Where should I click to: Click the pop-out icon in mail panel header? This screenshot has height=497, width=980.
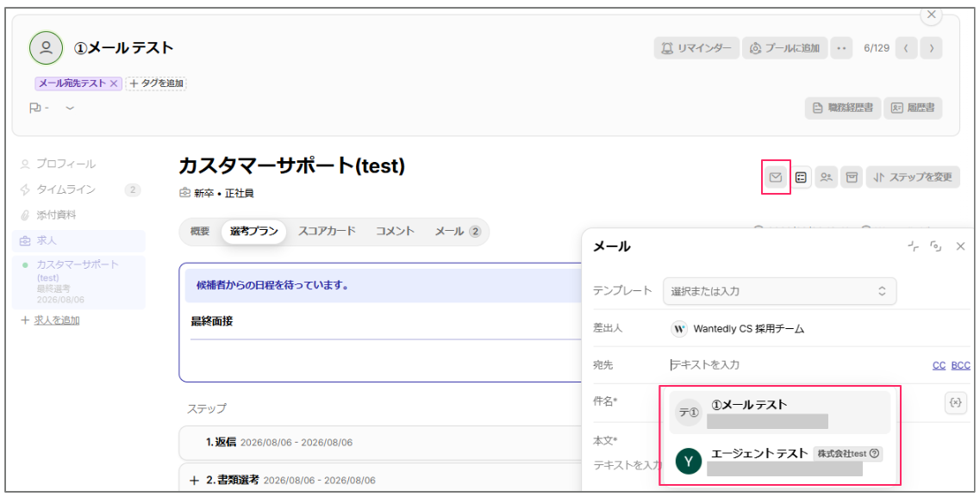(936, 246)
